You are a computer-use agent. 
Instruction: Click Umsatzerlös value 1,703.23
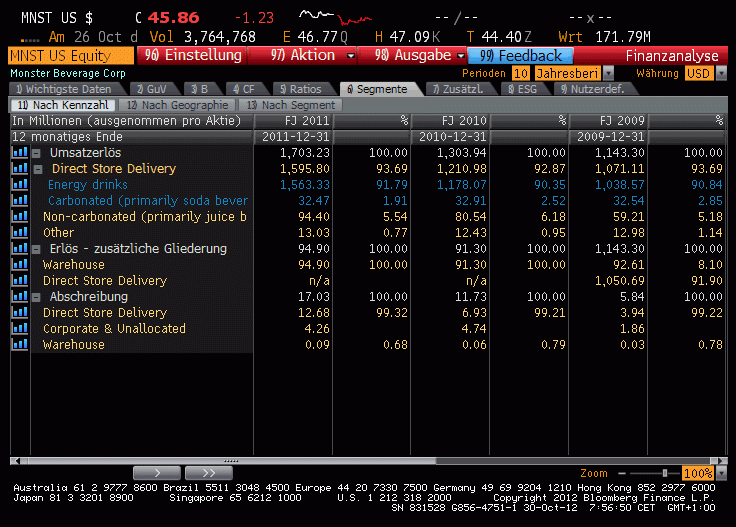point(305,153)
